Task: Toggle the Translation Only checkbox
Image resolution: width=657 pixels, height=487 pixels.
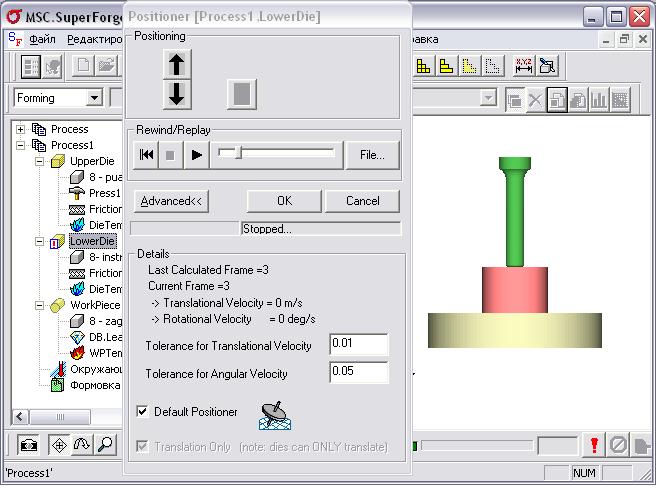Action: [142, 446]
